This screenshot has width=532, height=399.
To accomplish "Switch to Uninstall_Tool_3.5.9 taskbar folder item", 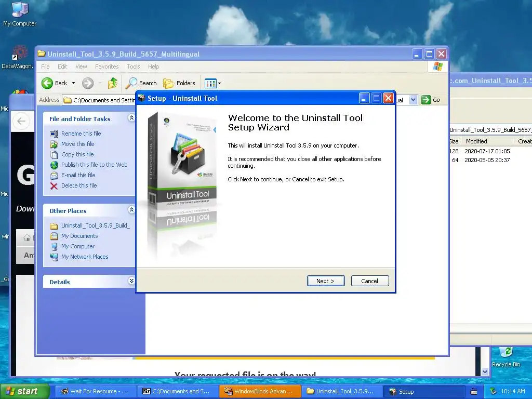I will pos(342,391).
